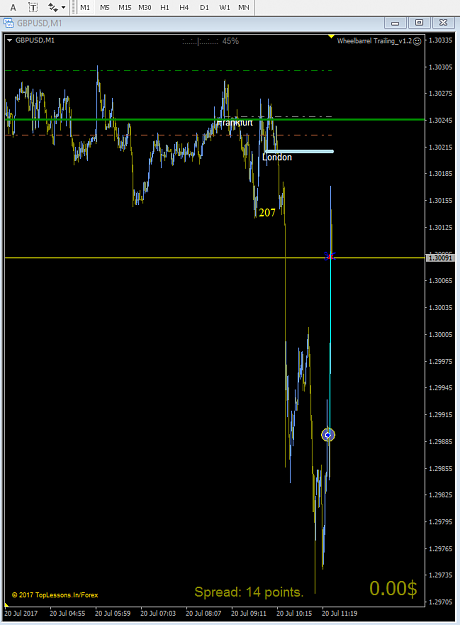Click the GBPUSD,M1 chart window icon

pyautogui.click(x=8, y=23)
